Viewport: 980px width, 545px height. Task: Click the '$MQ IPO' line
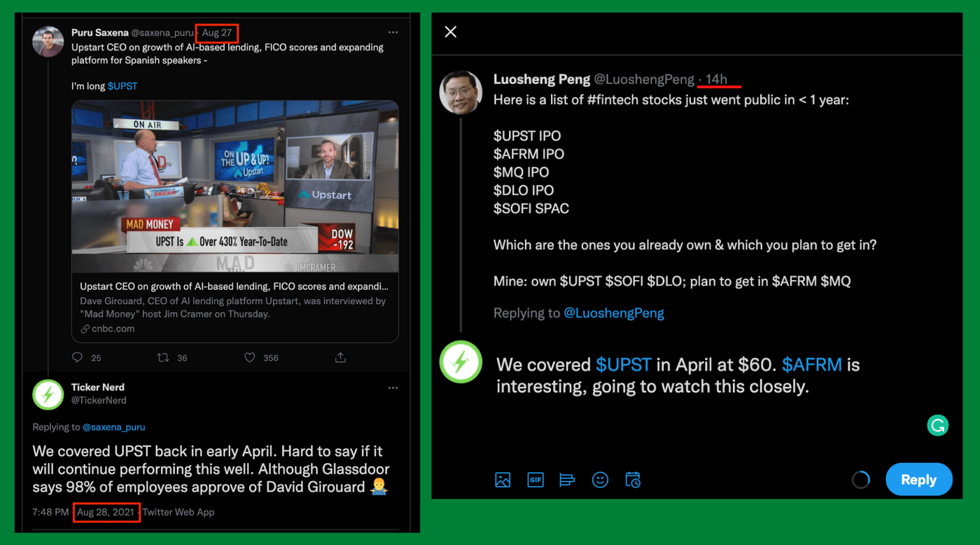(521, 172)
